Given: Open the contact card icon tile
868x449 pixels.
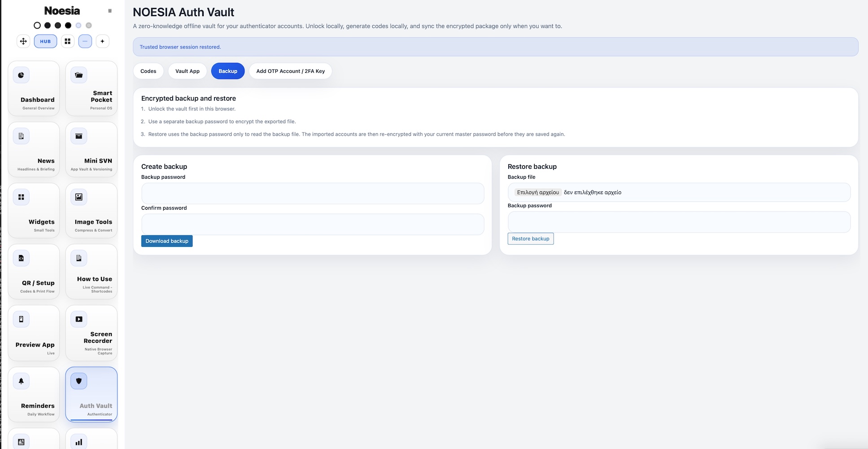Looking at the screenshot, I should 21,442.
